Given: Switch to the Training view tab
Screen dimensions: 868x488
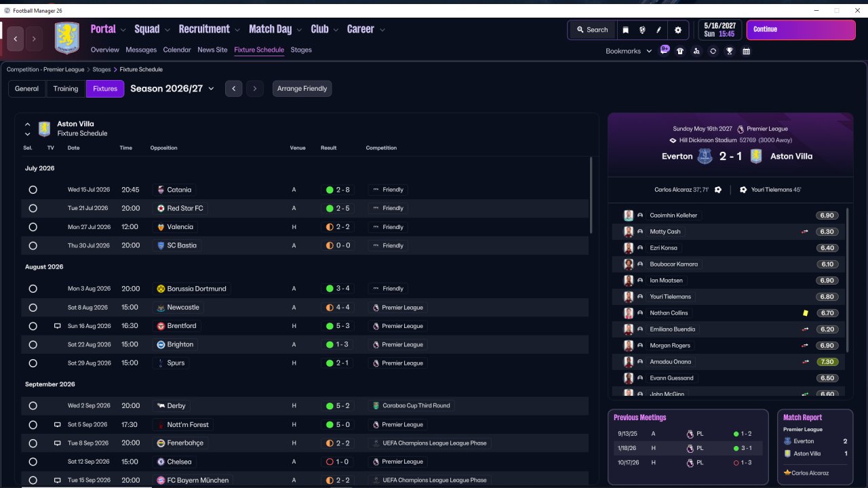Looking at the screenshot, I should 66,89.
